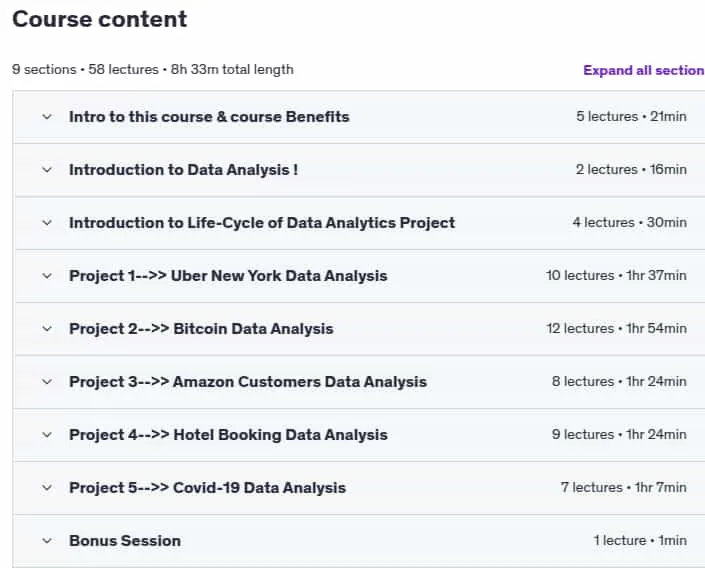
Task: Expand Introduction to Data Analysis chevron
Action: point(47,170)
